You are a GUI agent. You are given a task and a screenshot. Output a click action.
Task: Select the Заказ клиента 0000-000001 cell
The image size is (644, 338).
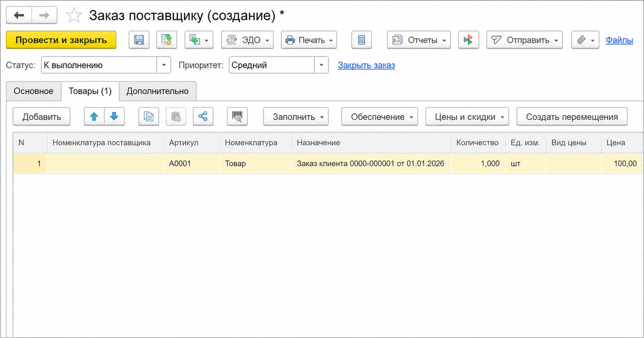371,164
